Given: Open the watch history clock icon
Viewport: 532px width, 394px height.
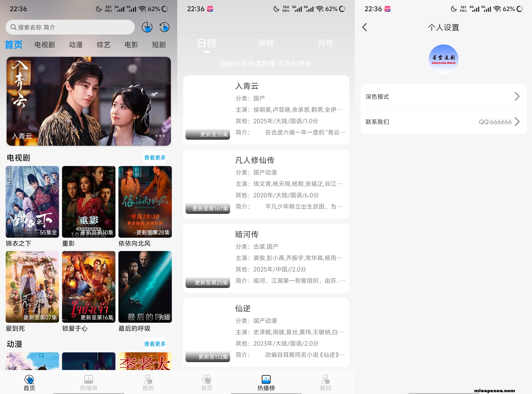Looking at the screenshot, I should [x=164, y=27].
